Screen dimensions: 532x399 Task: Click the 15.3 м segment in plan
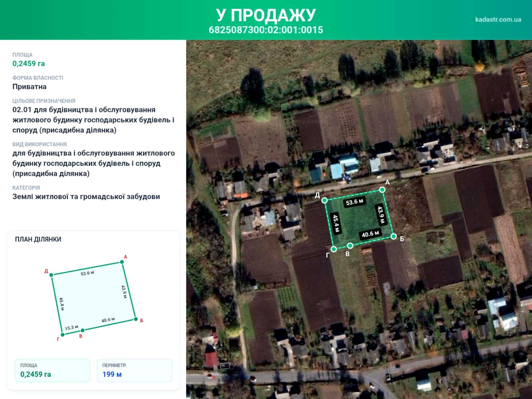[71, 328]
